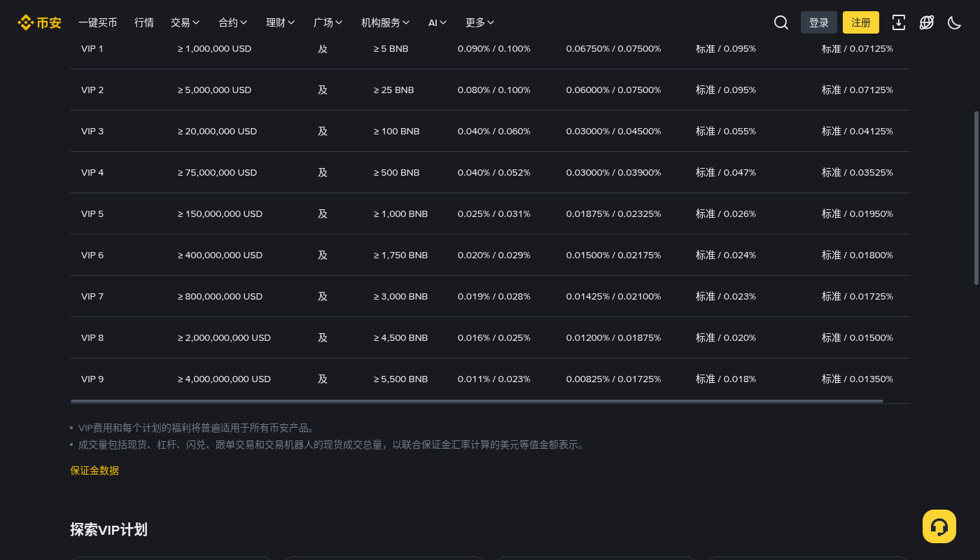Click the table's horizontal scrollbar
980x560 pixels.
[x=477, y=401]
